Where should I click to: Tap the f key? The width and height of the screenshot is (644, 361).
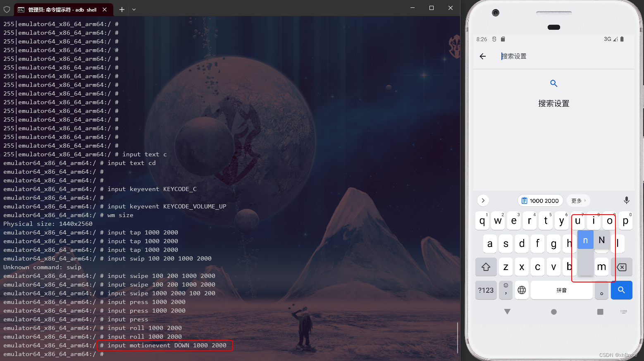[538, 244]
